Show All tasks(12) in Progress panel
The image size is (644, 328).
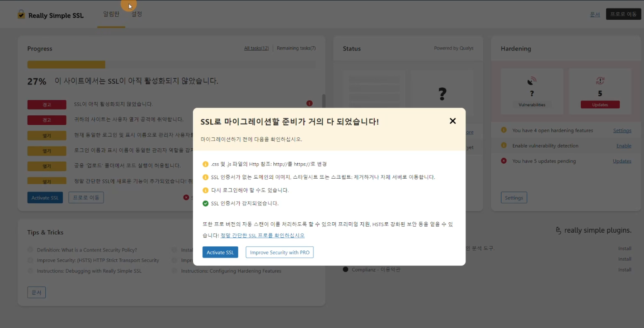256,48
